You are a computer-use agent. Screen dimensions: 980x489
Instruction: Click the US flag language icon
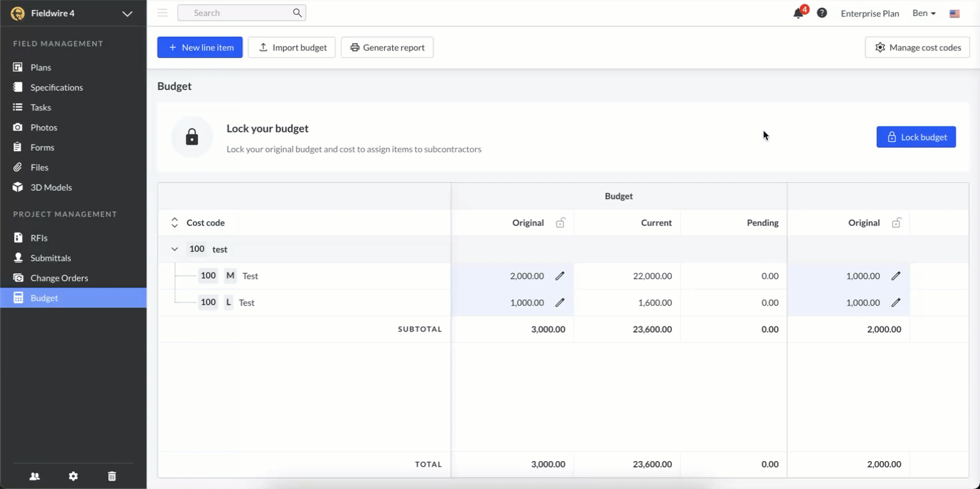click(955, 13)
